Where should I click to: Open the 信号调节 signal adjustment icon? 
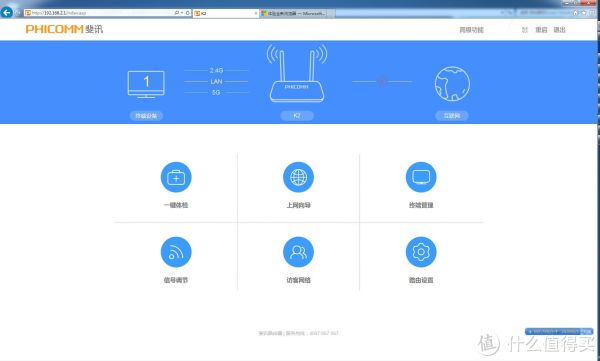tap(176, 252)
